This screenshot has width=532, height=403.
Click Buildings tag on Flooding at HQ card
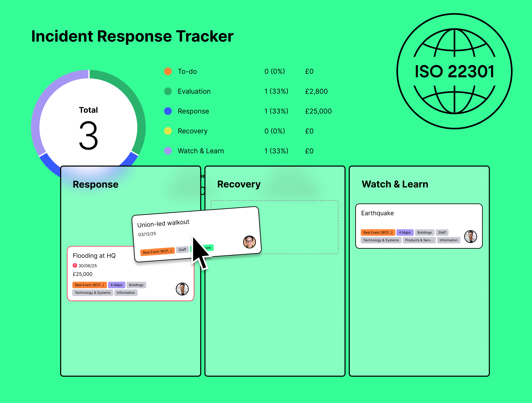[136, 285]
